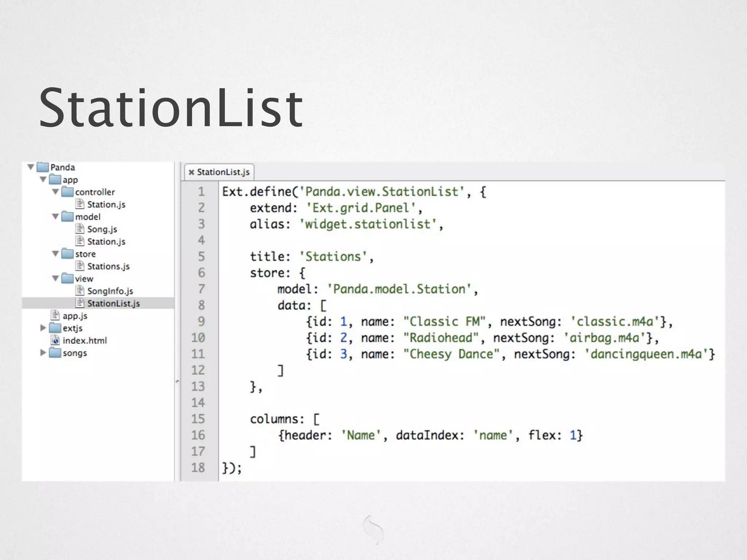The image size is (747, 560).
Task: Collapse the model folder triangle
Action: point(56,217)
